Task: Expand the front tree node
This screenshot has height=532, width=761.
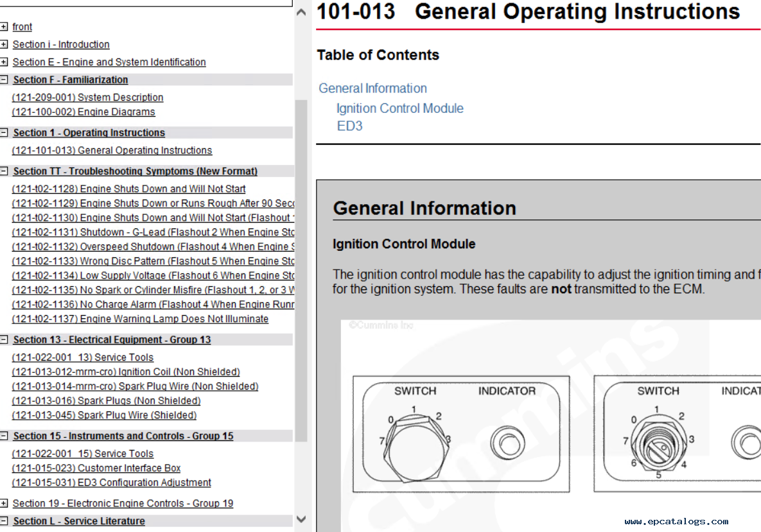Action: 4,27
